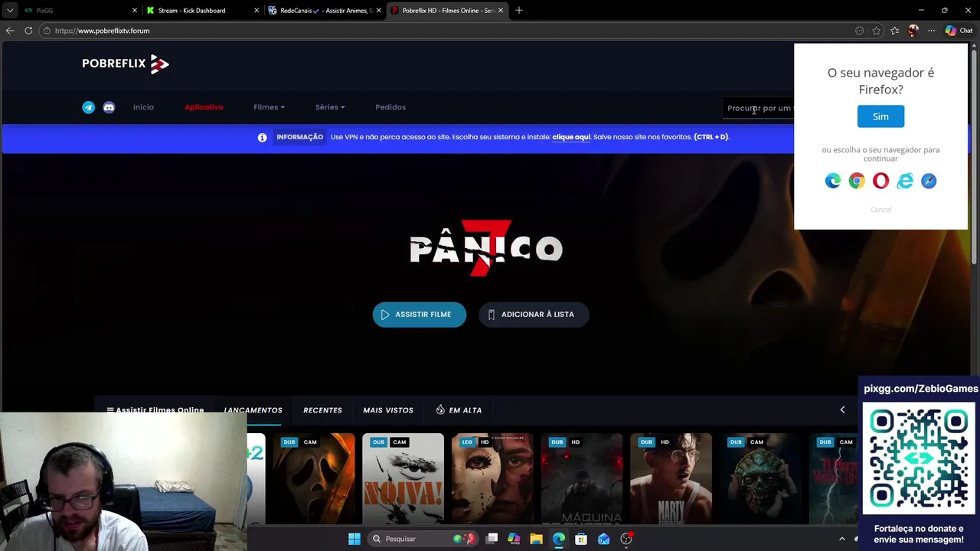Screen dimensions: 980x551
Task: Switch to Em Alta tab
Action: (459, 410)
